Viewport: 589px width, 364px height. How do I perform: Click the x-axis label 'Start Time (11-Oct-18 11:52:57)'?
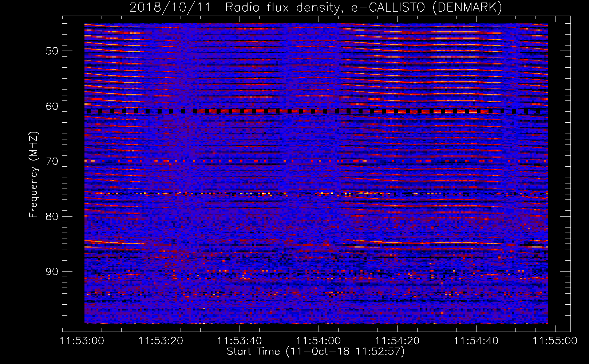pos(316,352)
